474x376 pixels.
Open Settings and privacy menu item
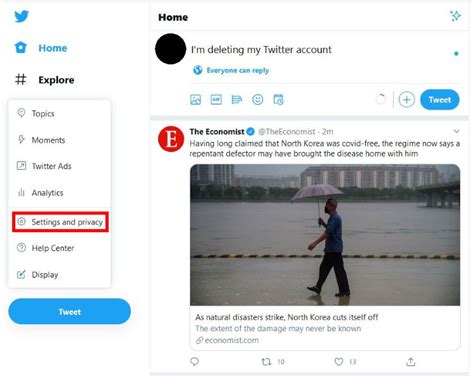(x=60, y=222)
